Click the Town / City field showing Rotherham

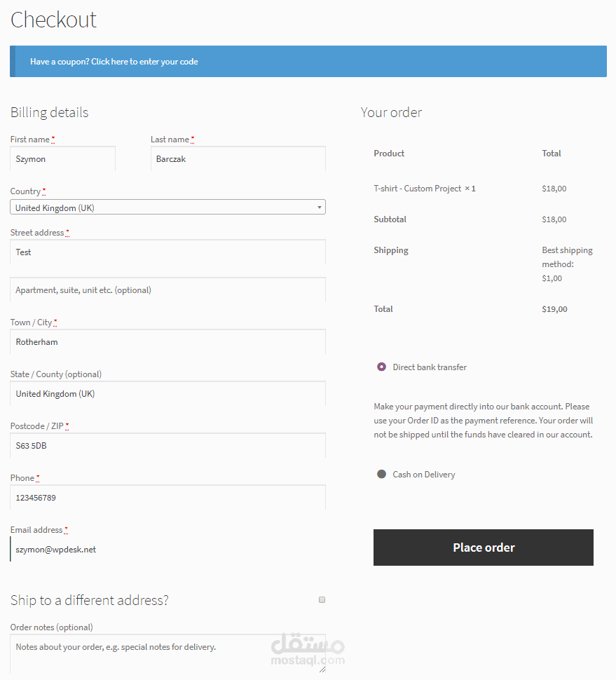(167, 341)
